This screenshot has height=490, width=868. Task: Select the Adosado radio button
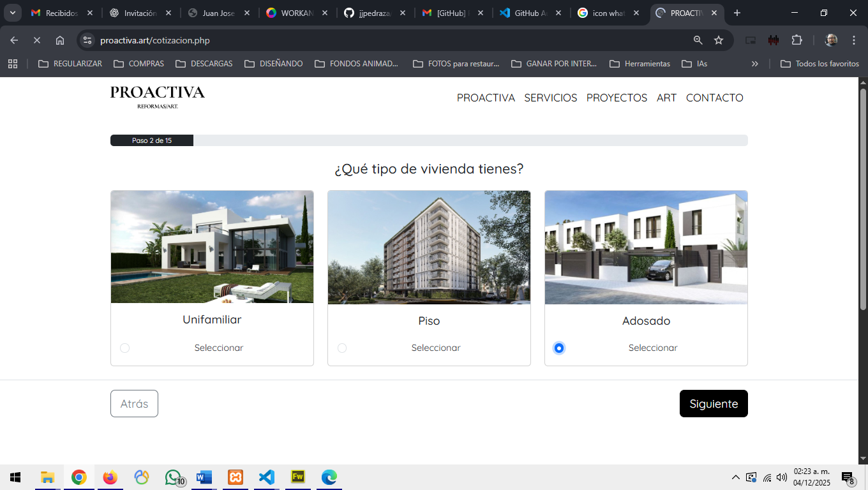(x=559, y=348)
